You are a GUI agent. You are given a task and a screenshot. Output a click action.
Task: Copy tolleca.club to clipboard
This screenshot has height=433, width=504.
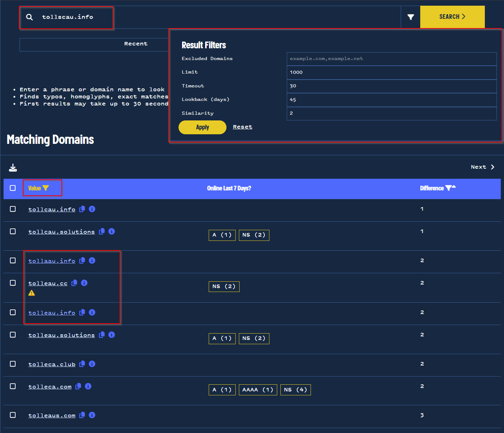tap(82, 364)
